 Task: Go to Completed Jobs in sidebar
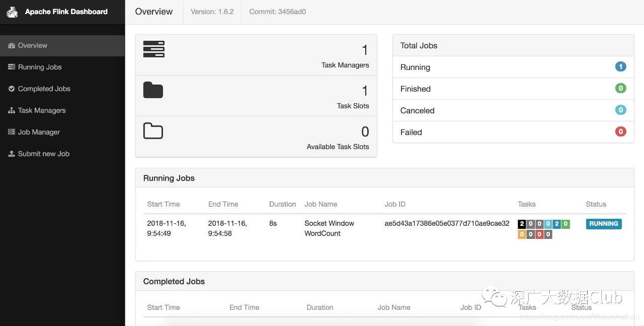(62, 89)
